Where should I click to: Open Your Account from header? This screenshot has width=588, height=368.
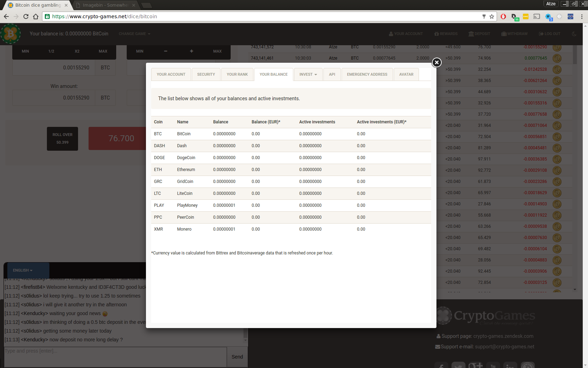pyautogui.click(x=406, y=34)
